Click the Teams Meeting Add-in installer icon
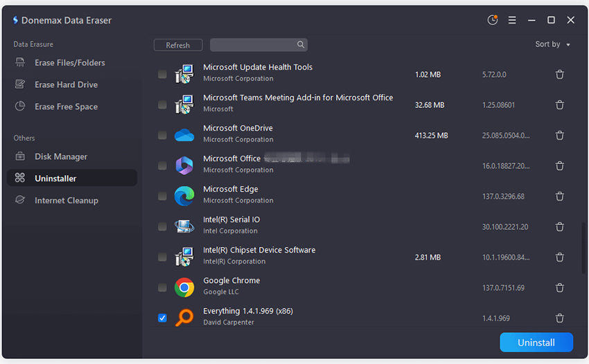Image resolution: width=589 pixels, height=364 pixels. [184, 104]
